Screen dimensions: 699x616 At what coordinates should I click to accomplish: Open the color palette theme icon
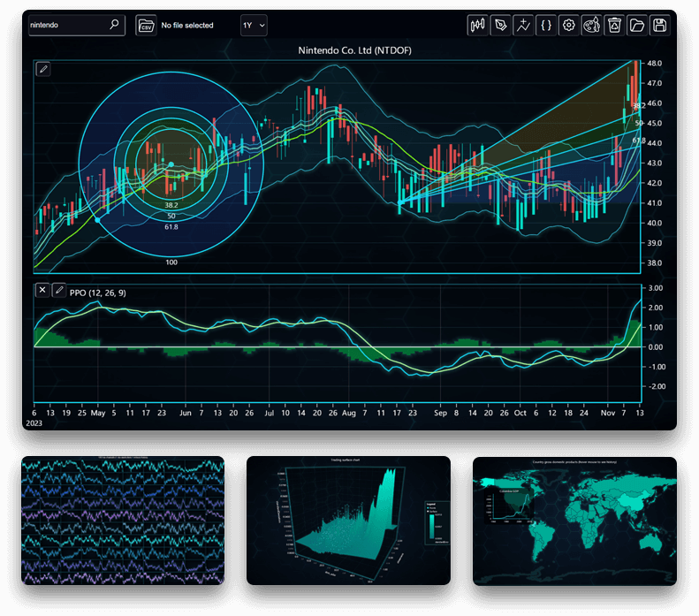(x=591, y=25)
